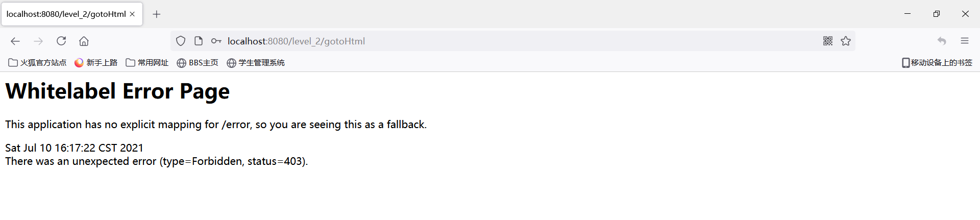Click the forward navigation arrow

coord(38,41)
